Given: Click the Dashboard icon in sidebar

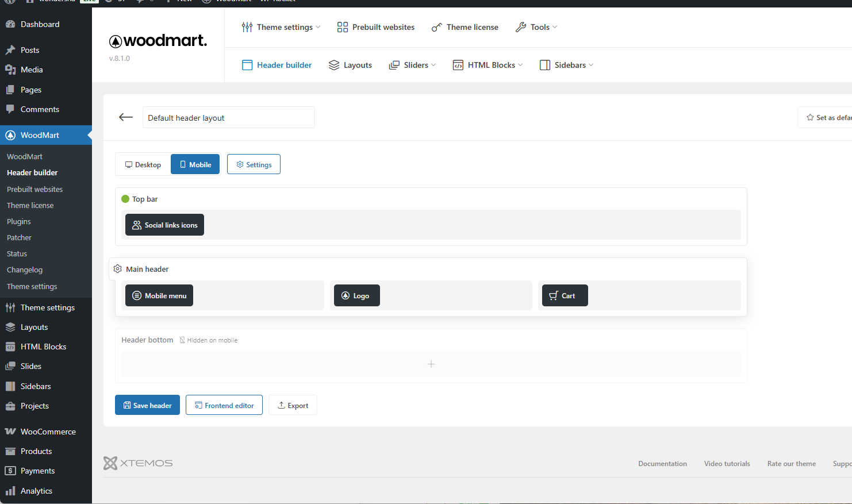Looking at the screenshot, I should [10, 24].
